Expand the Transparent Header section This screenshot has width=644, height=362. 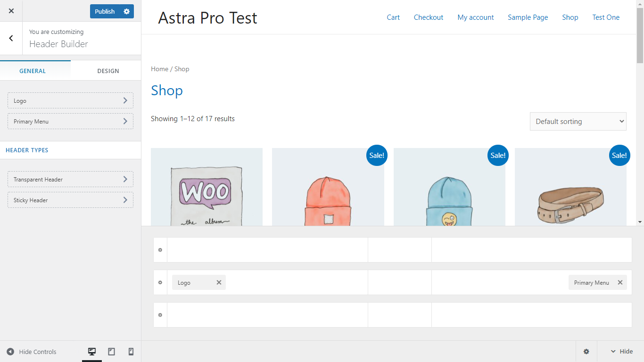pos(70,179)
